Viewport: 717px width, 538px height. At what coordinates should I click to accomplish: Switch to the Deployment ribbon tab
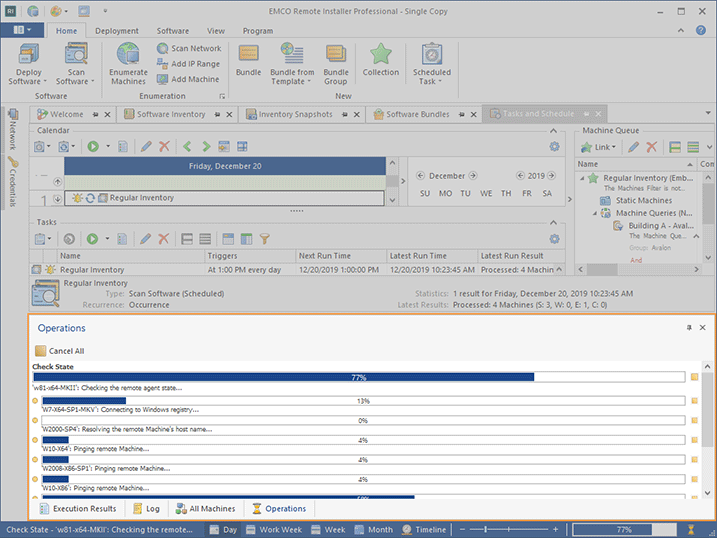click(x=117, y=31)
